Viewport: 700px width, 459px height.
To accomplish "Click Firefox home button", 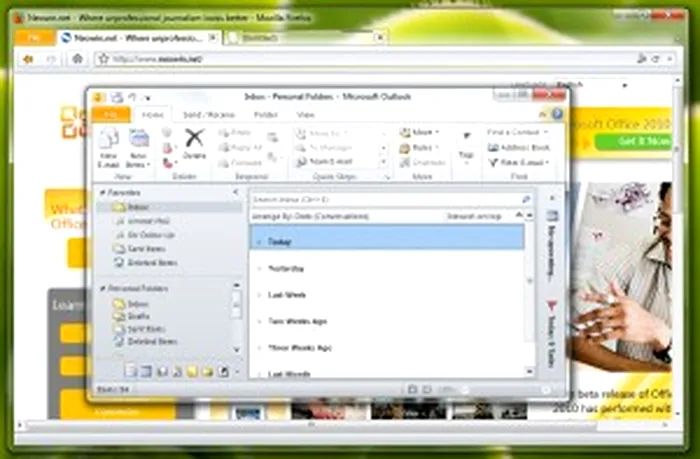I will pyautogui.click(x=78, y=59).
